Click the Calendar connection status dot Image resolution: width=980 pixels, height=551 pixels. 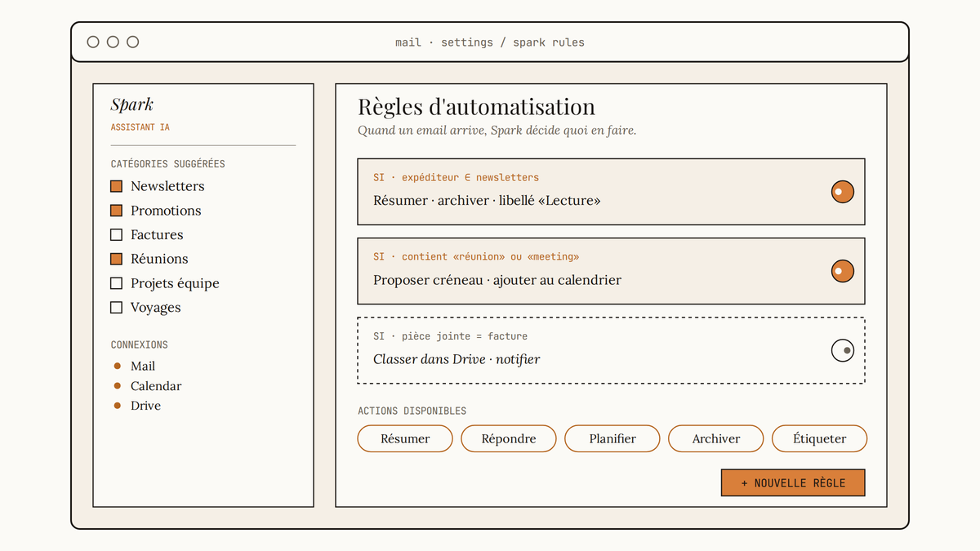[117, 386]
